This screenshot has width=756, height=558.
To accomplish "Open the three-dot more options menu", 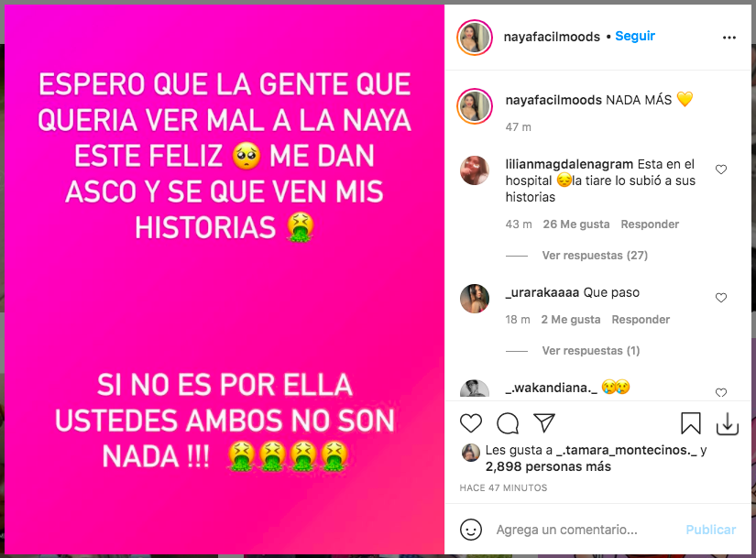I will click(729, 38).
